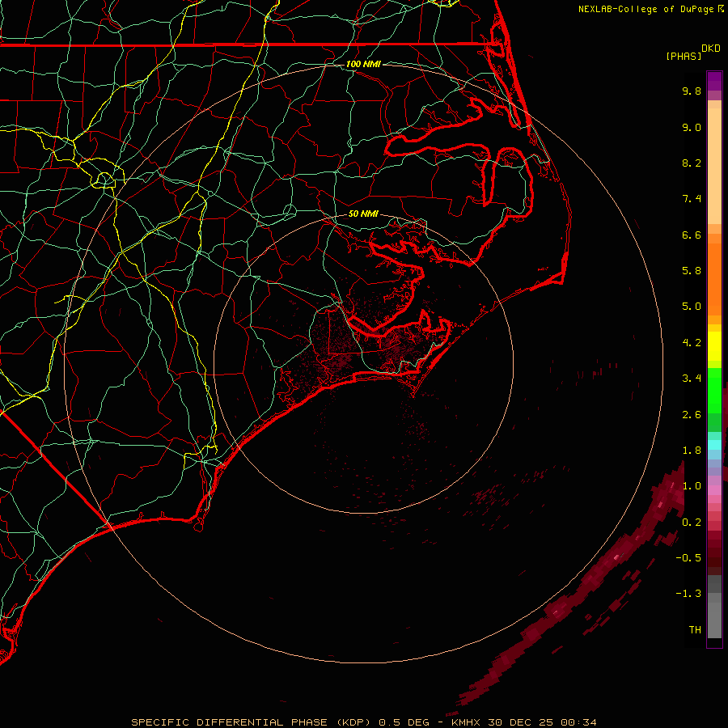728x728 pixels.
Task: Select the yellow segment beside 4.2
Action: click(714, 346)
